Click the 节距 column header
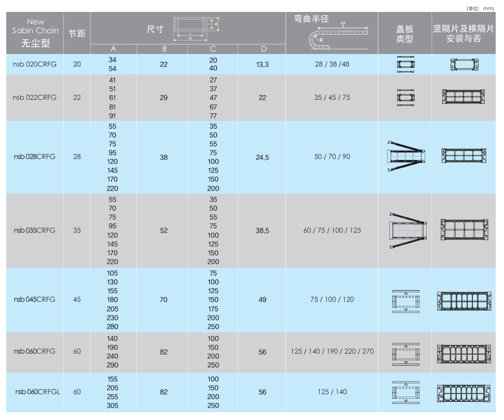The width and height of the screenshot is (504, 420). [77, 33]
